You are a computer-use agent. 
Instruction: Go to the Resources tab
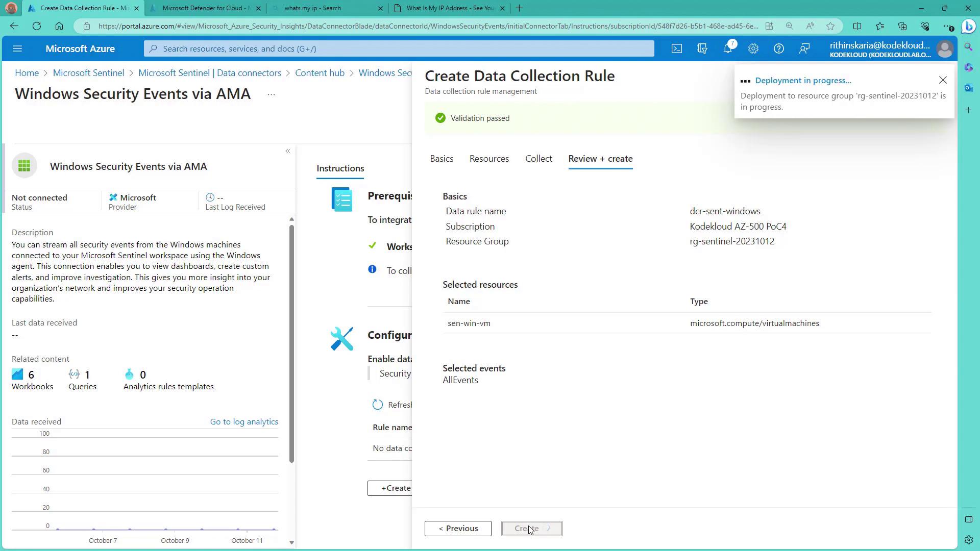tap(489, 159)
